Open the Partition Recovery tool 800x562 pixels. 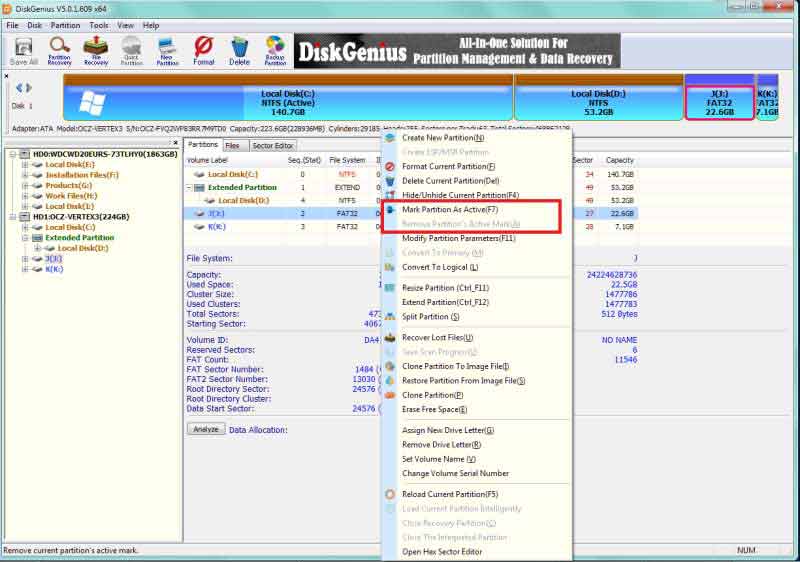[59, 52]
